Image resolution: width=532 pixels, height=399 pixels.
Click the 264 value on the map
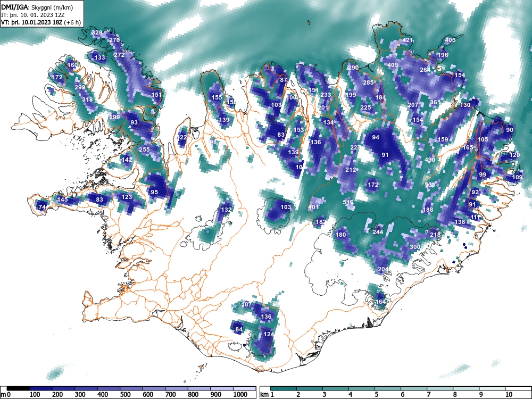point(425,70)
